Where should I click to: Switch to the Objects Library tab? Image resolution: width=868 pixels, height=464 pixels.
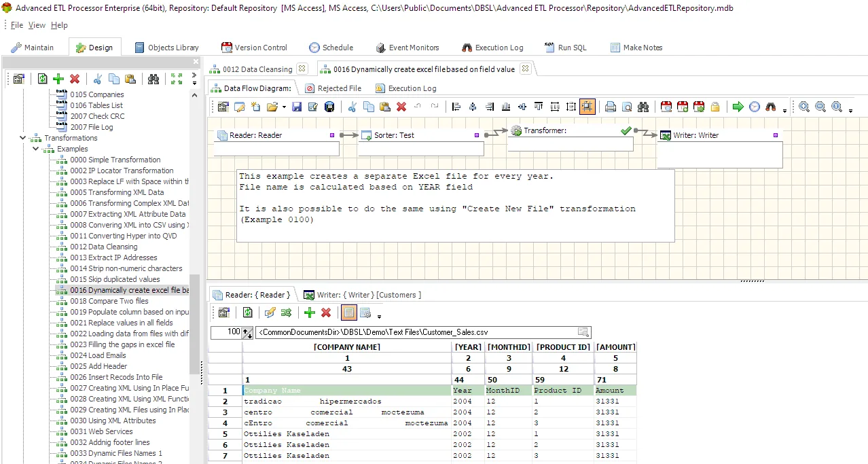(166, 48)
